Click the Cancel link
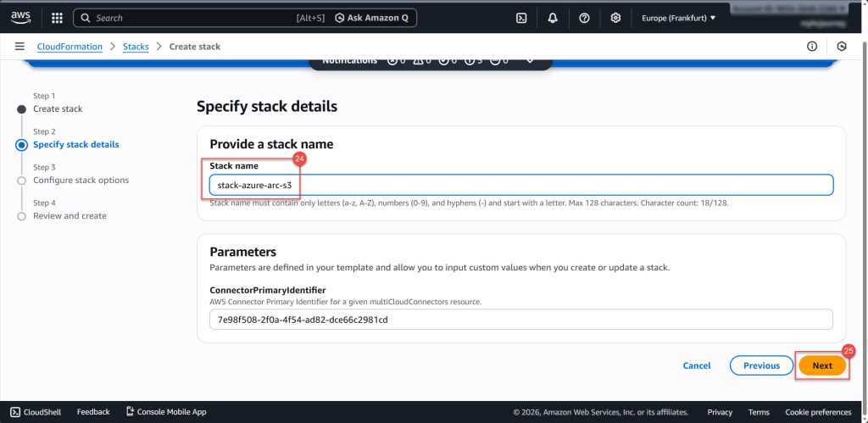Image resolution: width=868 pixels, height=423 pixels. coord(697,365)
